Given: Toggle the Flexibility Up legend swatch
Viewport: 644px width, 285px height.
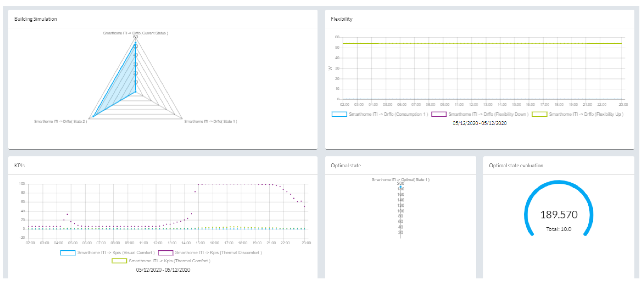Looking at the screenshot, I should coord(539,114).
